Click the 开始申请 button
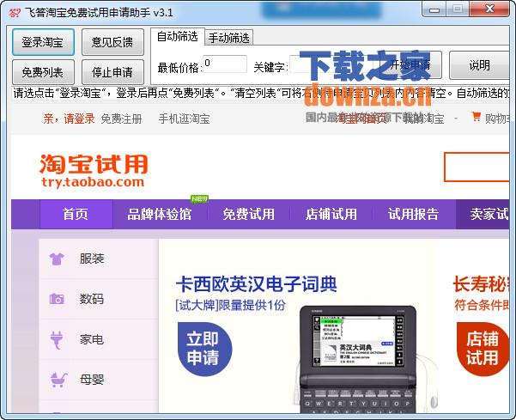This screenshot has height=420, width=516. (x=410, y=65)
